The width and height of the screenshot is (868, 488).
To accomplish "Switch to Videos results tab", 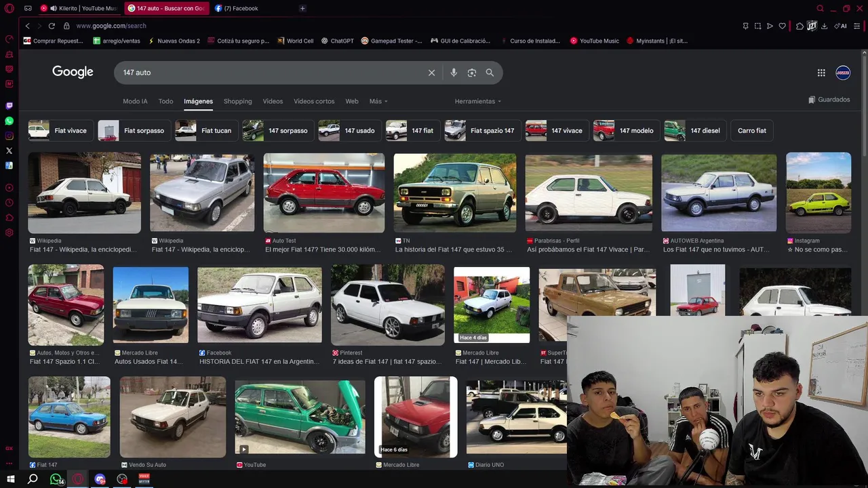I will coord(273,101).
